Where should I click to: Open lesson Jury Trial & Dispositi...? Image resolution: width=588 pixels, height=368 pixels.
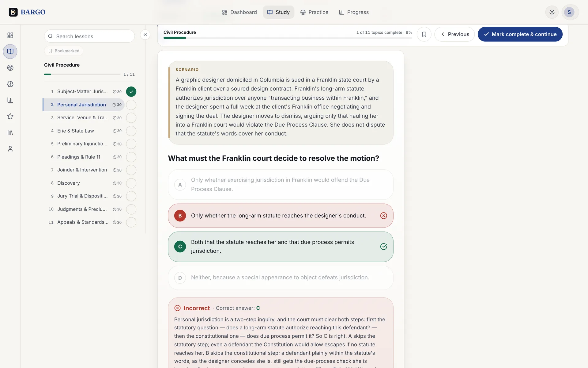pos(84,196)
